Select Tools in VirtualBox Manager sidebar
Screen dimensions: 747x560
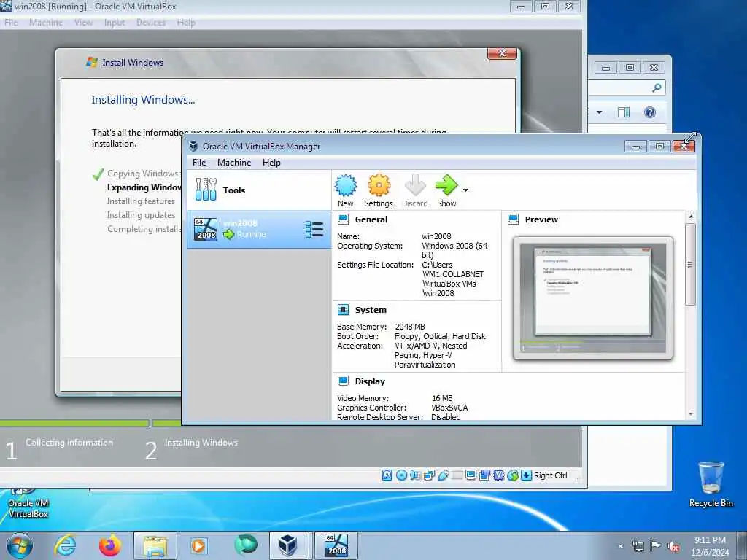point(259,190)
